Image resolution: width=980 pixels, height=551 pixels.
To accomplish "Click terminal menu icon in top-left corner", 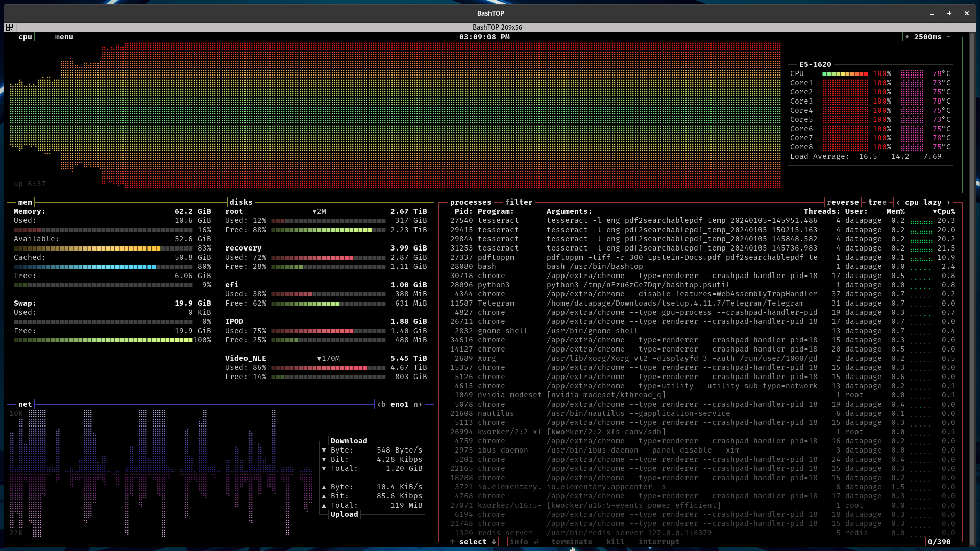I will 9,27.
